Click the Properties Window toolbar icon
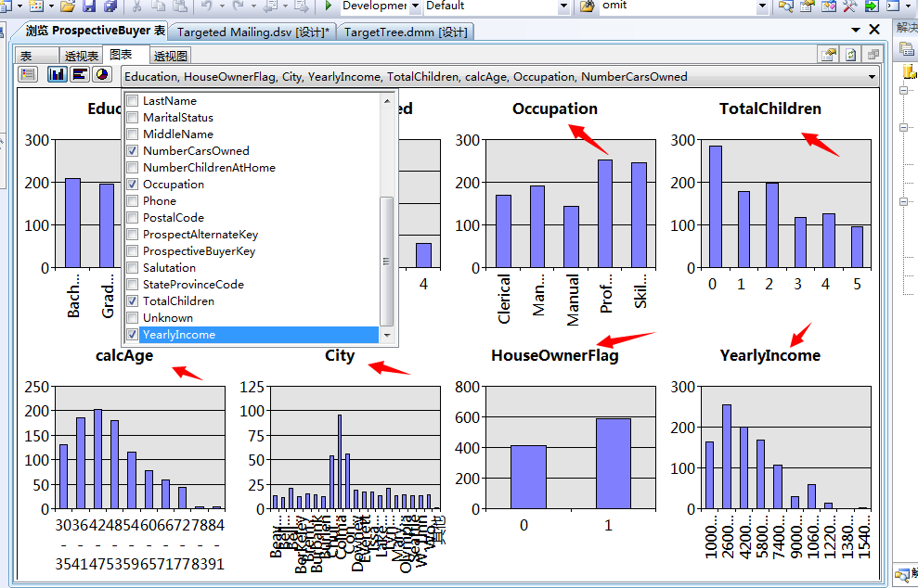 coord(807,6)
